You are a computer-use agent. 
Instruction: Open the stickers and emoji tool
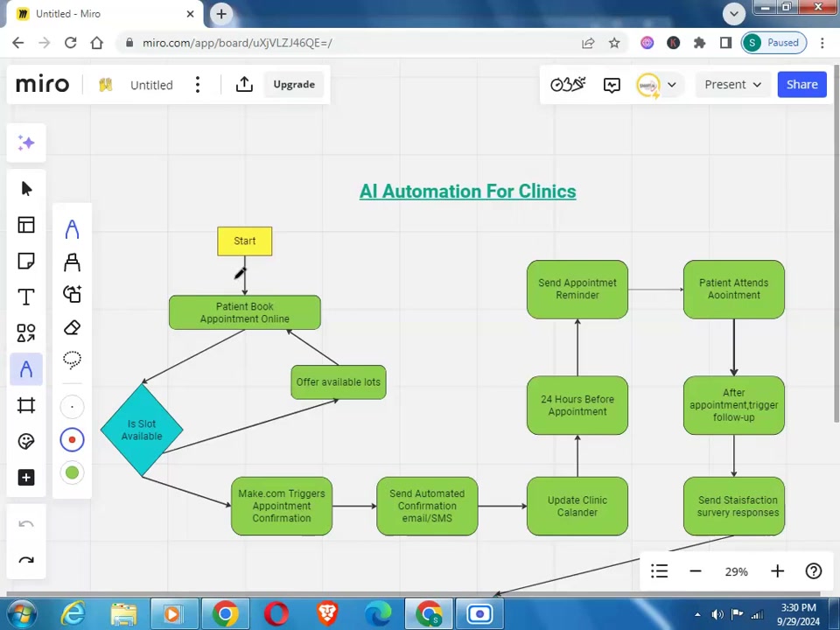tap(26, 441)
